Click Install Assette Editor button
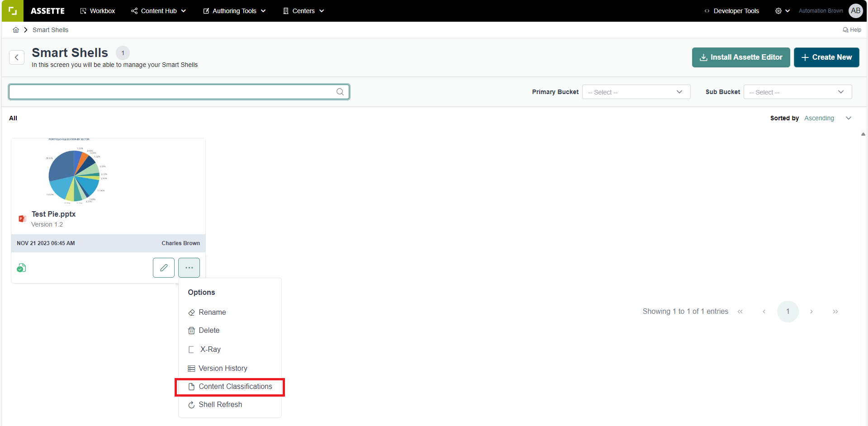Image resolution: width=868 pixels, height=426 pixels. [741, 57]
